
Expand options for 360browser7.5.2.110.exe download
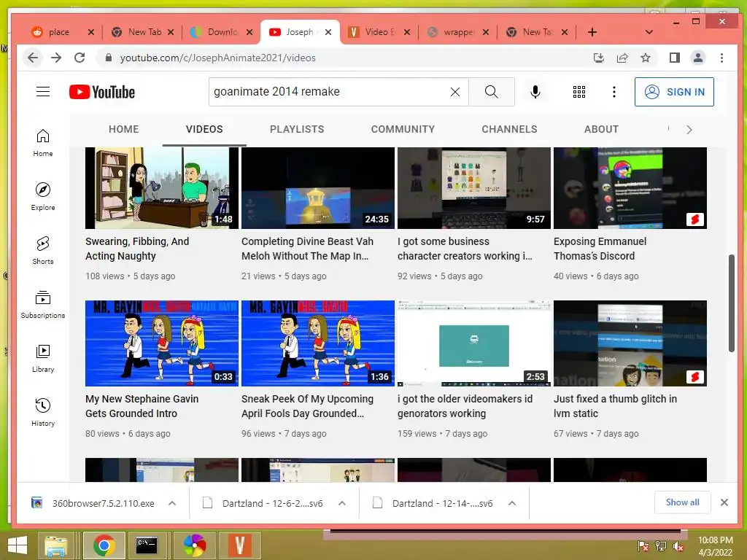[x=172, y=503]
